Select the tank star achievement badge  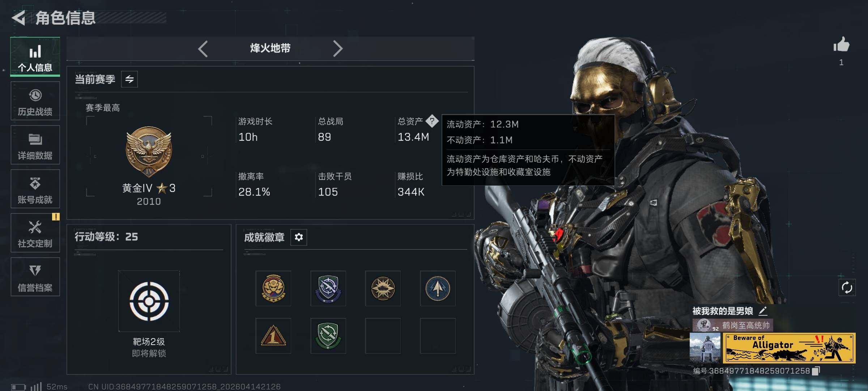tap(383, 289)
